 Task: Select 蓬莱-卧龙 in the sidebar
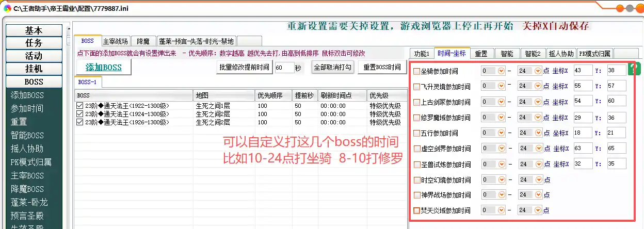[x=29, y=203]
